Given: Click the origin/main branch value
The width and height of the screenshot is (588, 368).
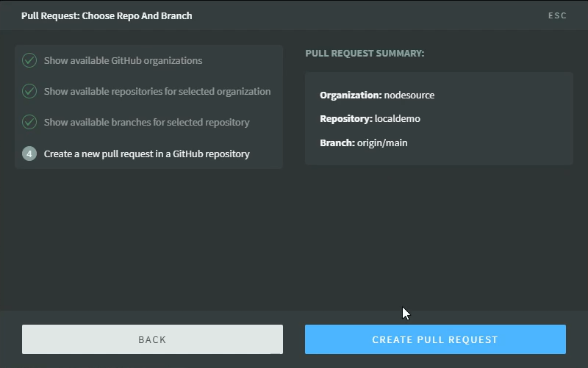Looking at the screenshot, I should click(382, 142).
